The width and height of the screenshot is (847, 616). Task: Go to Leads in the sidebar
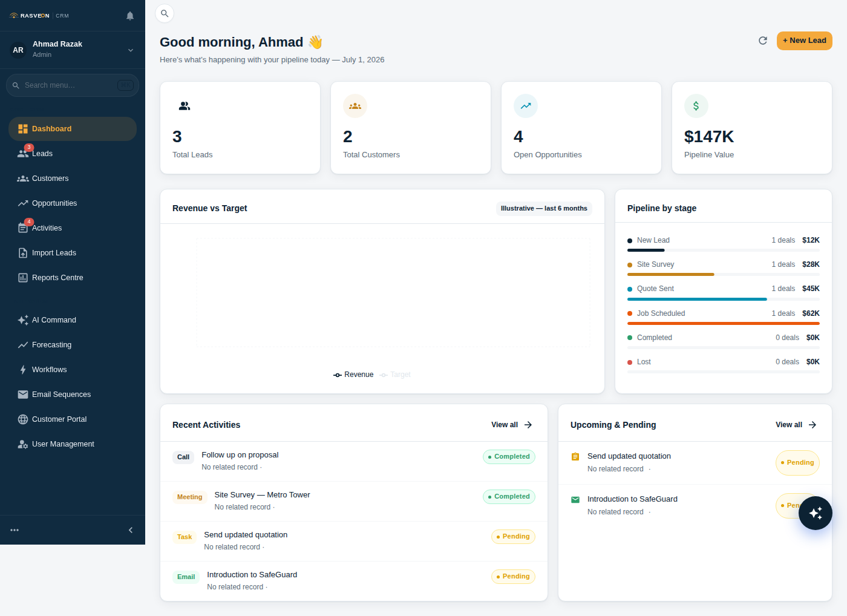(x=73, y=154)
